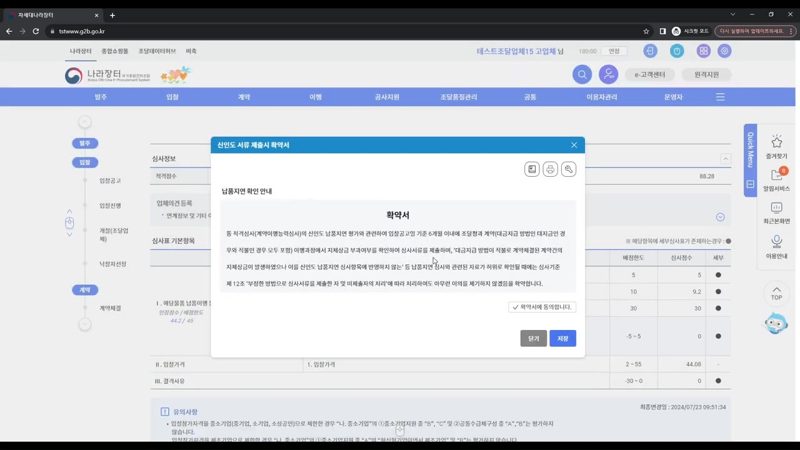Click the down circle below the process steps
This screenshot has height=450, width=800.
85,324
